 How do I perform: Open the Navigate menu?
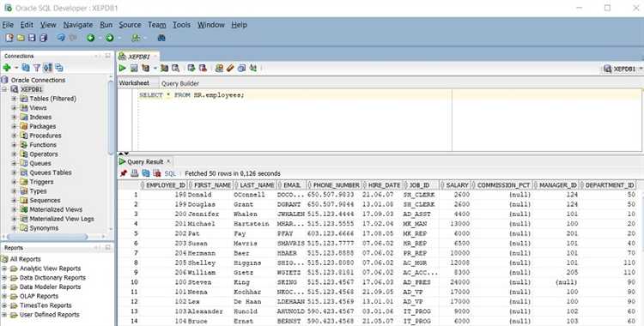pos(78,25)
